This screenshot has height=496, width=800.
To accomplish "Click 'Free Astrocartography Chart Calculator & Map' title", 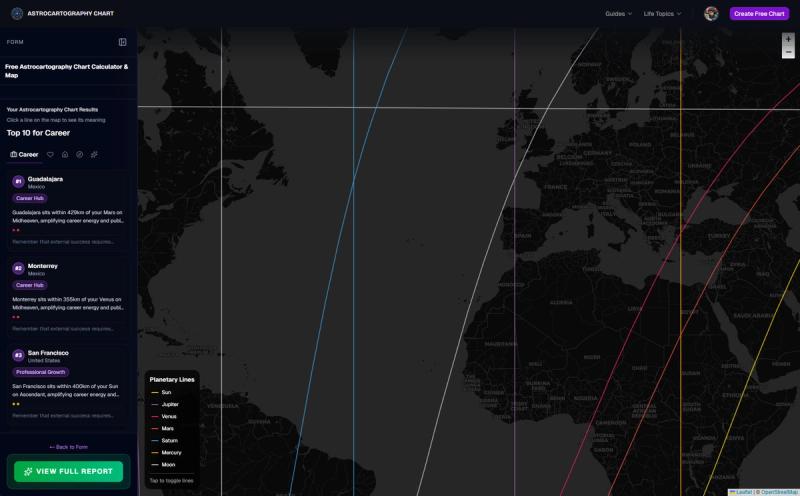I will 66,71.
